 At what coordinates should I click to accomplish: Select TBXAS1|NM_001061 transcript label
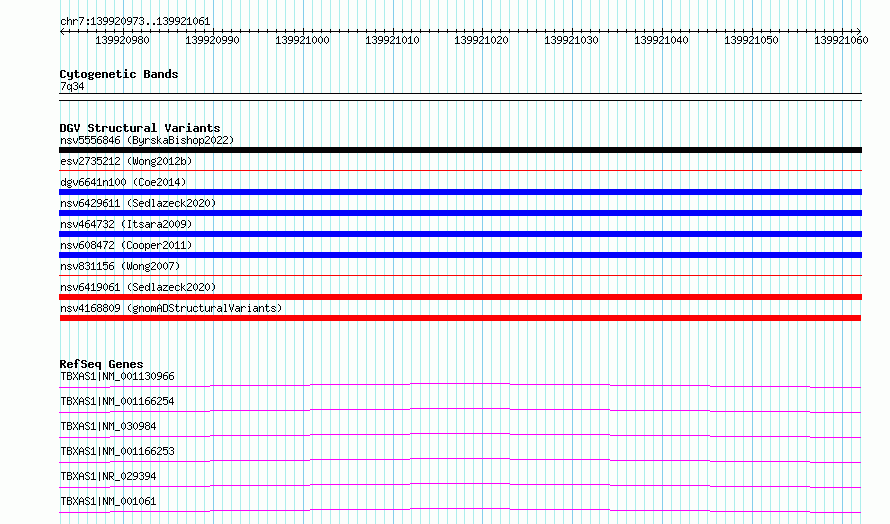click(108, 501)
